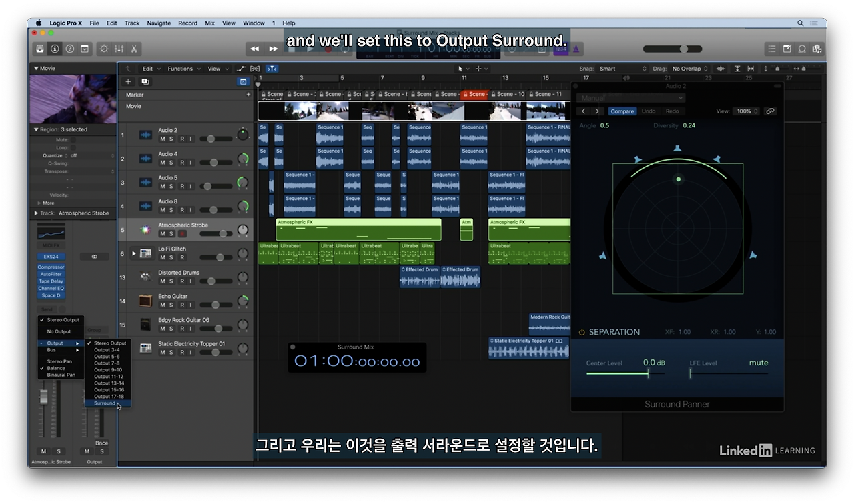The width and height of the screenshot is (854, 504).
Task: Solo the Distorted Drums track
Action: pyautogui.click(x=171, y=281)
